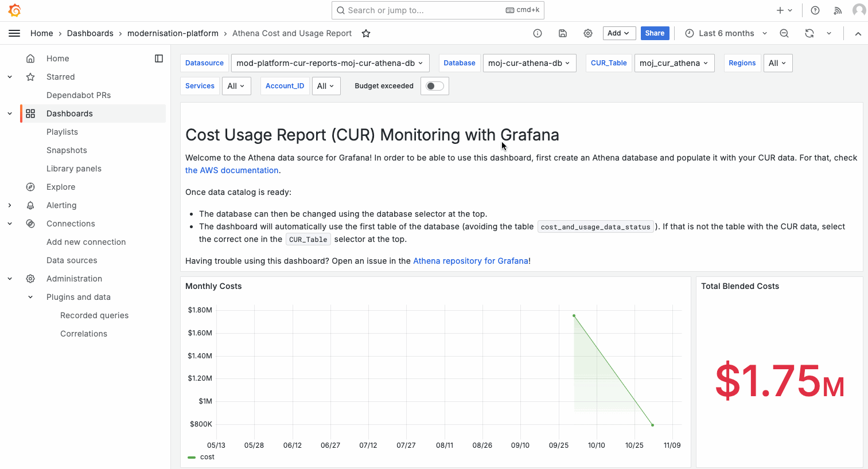The height and width of the screenshot is (469, 868).
Task: Select Data sources in sidebar
Action: (x=72, y=260)
